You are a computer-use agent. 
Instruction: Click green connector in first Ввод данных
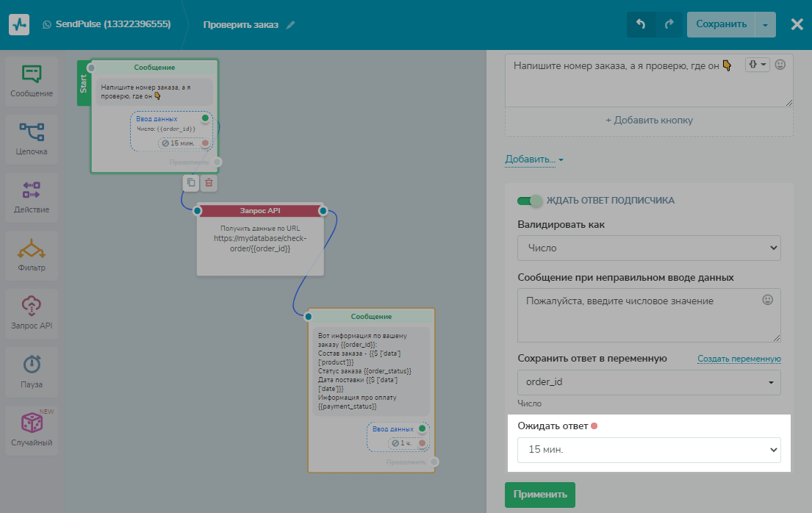coord(205,118)
